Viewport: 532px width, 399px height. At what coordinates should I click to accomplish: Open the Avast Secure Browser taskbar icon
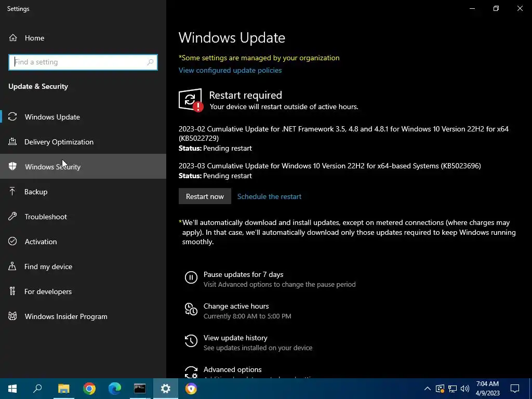pyautogui.click(x=191, y=389)
